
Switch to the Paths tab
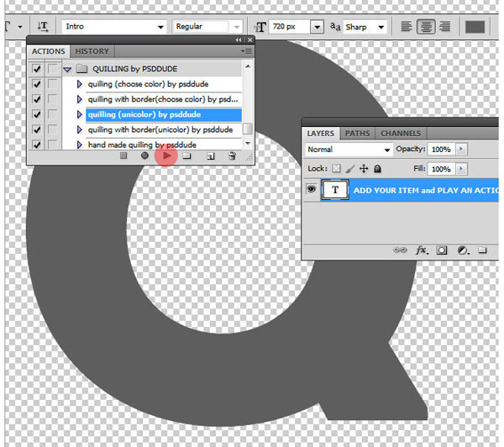358,133
